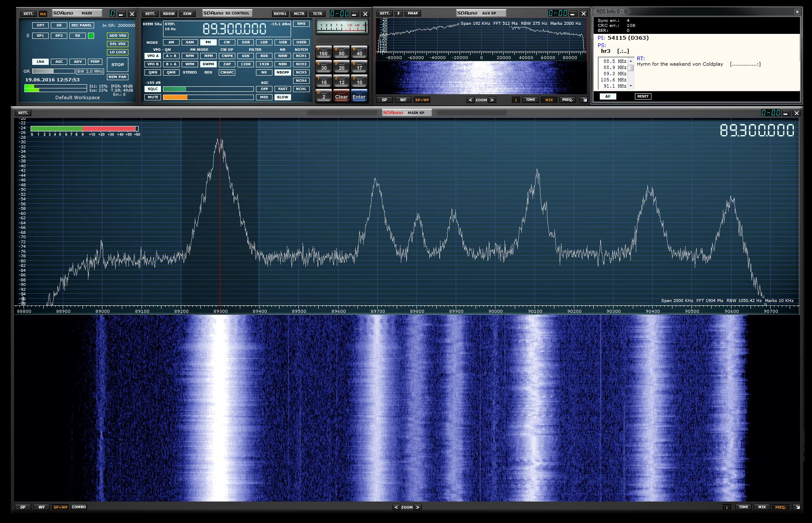Zoom in with the MAIN SP right arrow

click(x=417, y=507)
